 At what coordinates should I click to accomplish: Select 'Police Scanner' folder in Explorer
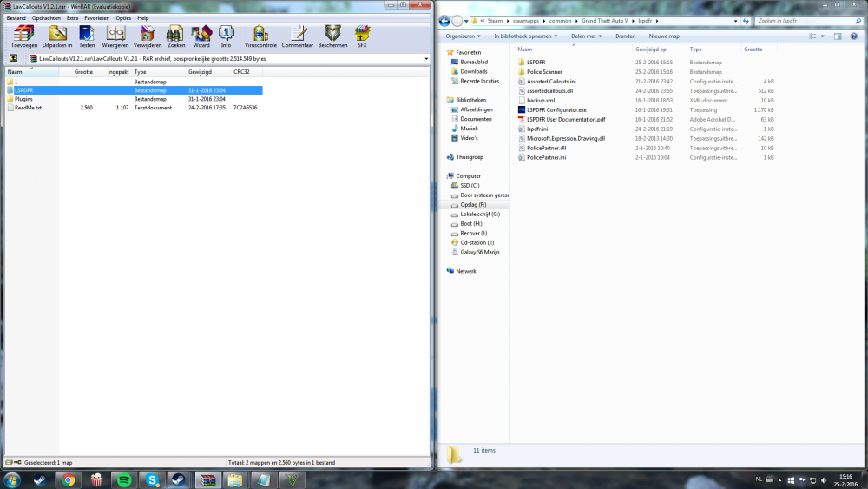coord(544,72)
